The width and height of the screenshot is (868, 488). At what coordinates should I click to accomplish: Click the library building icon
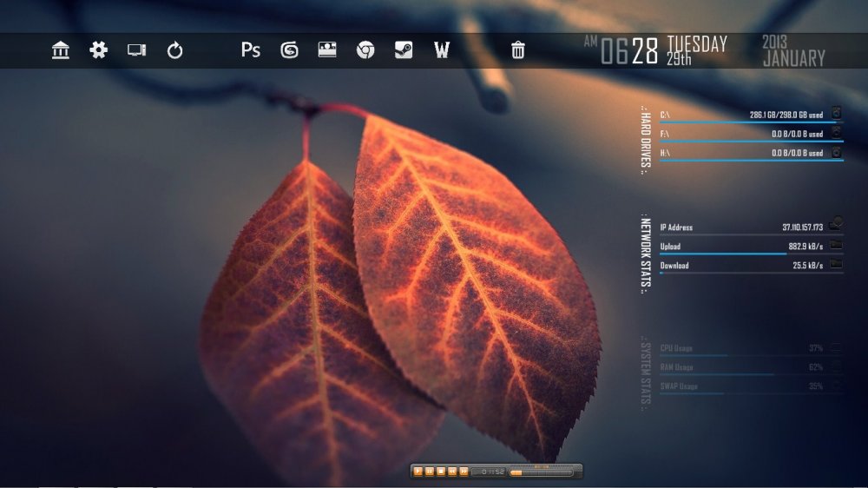[61, 50]
